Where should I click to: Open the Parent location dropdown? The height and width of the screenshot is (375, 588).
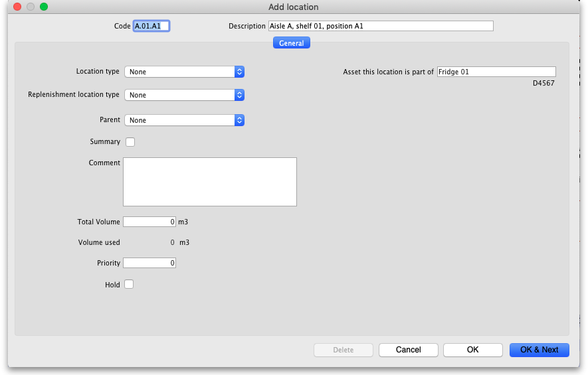[184, 120]
